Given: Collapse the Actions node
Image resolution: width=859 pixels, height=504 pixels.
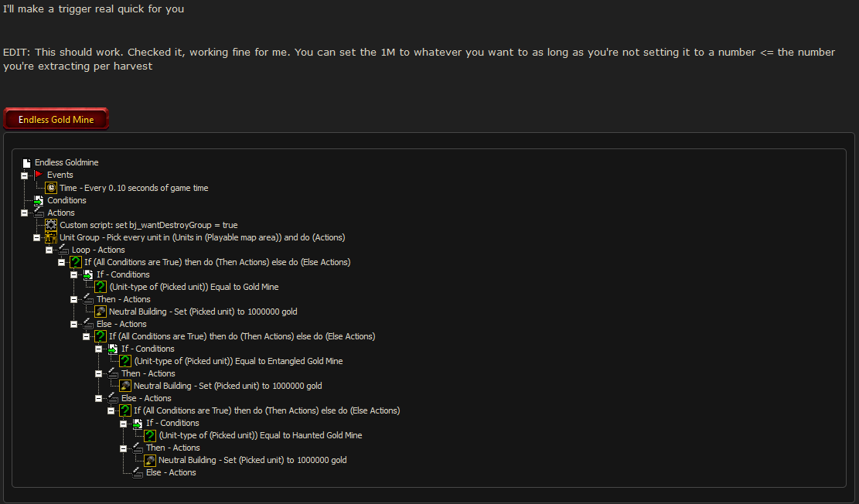Looking at the screenshot, I should (24, 213).
